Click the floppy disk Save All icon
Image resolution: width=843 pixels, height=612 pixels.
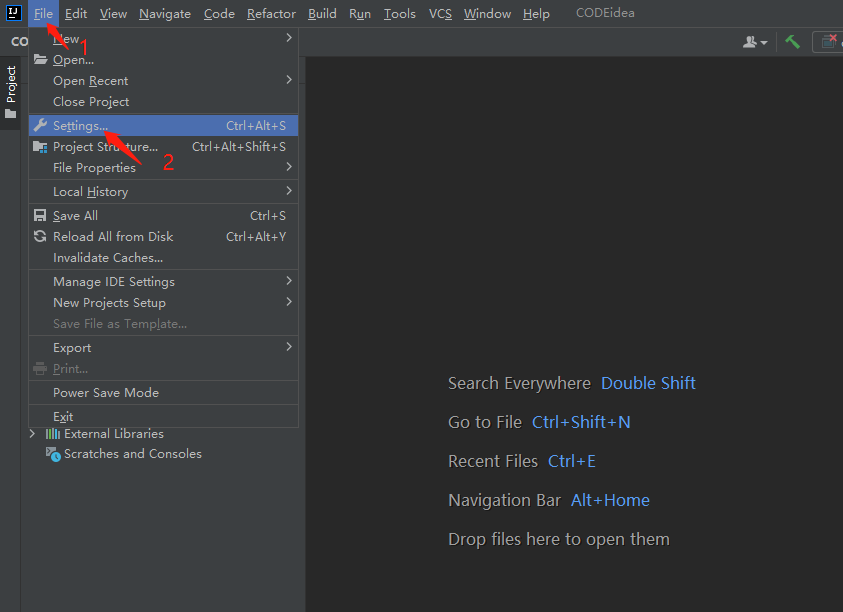[40, 216]
